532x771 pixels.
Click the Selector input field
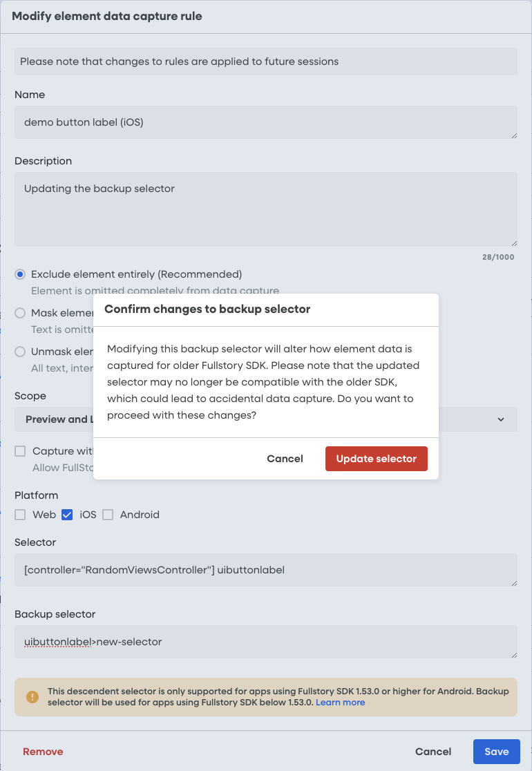(x=265, y=570)
